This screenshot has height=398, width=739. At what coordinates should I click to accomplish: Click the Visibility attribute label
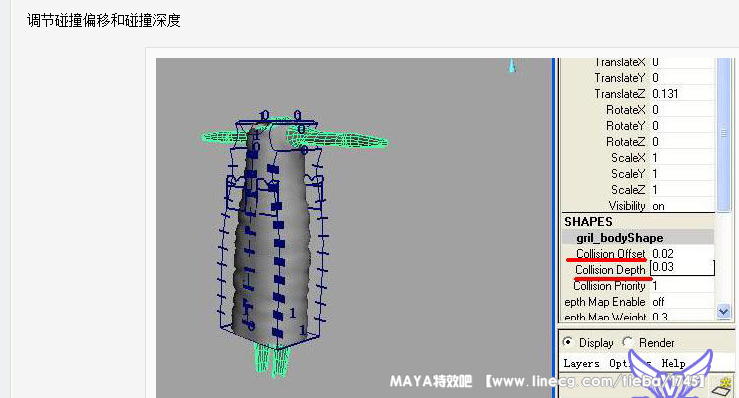click(627, 206)
